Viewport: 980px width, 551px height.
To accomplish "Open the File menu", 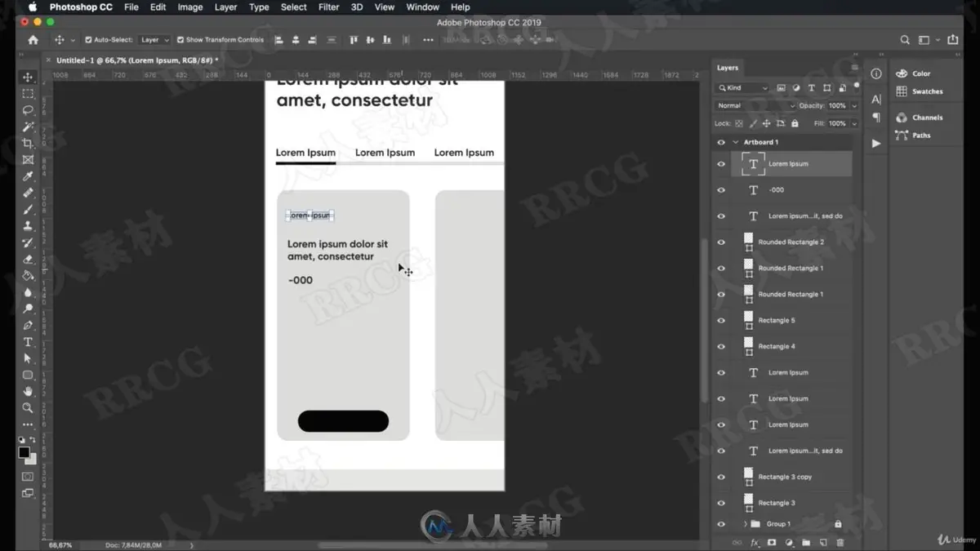I will point(131,7).
